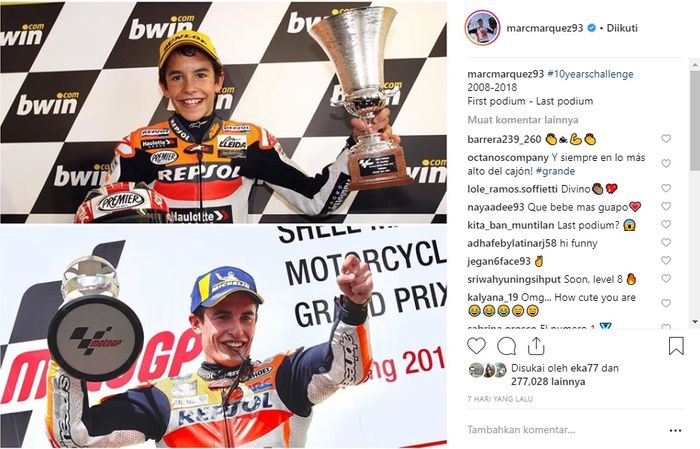Like the post with the heart icon
Screen dimensions: 700x449
point(476,346)
